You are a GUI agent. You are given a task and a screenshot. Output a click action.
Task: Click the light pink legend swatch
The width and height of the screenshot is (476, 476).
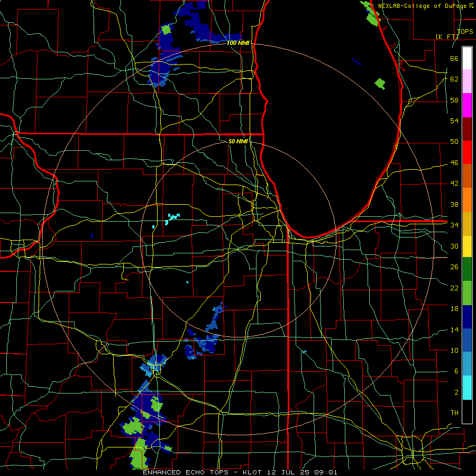coord(467,81)
